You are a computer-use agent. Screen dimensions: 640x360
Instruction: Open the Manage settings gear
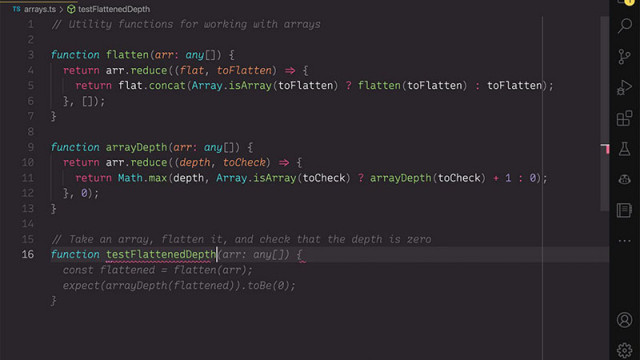tap(624, 350)
